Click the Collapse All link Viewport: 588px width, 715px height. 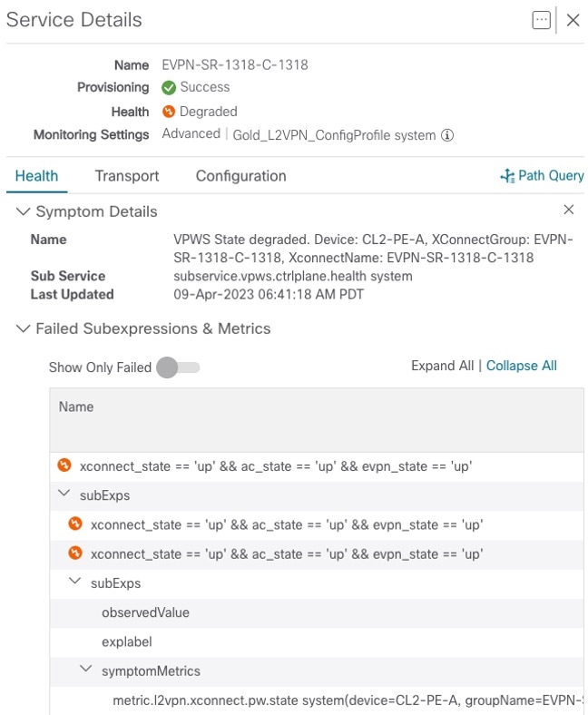(521, 366)
